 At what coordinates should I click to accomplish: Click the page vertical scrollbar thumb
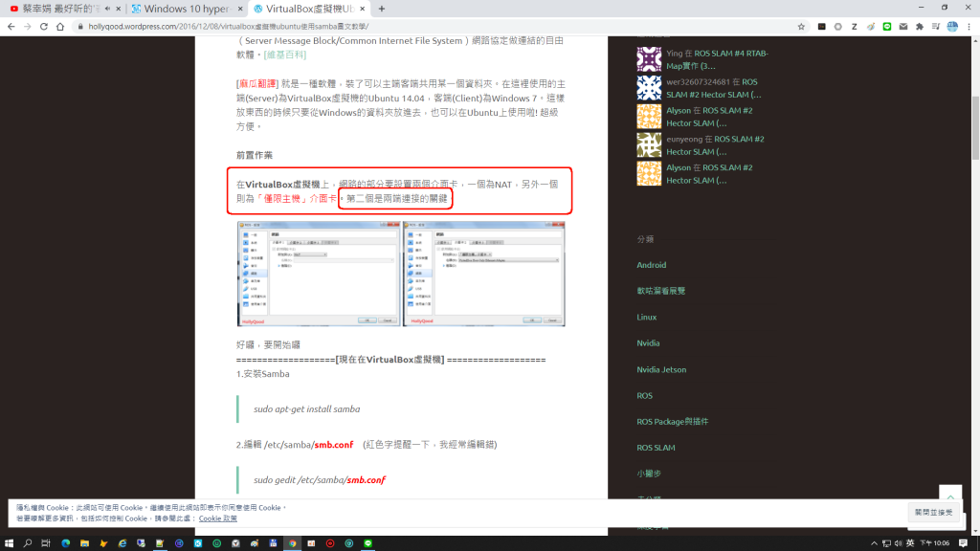click(975, 128)
